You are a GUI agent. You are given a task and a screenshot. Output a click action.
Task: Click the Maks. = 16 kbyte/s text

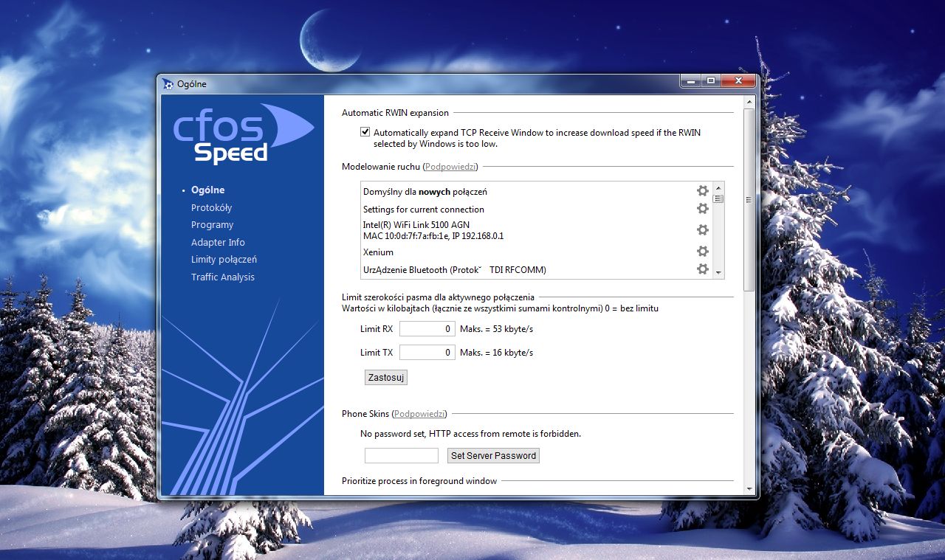coord(496,352)
